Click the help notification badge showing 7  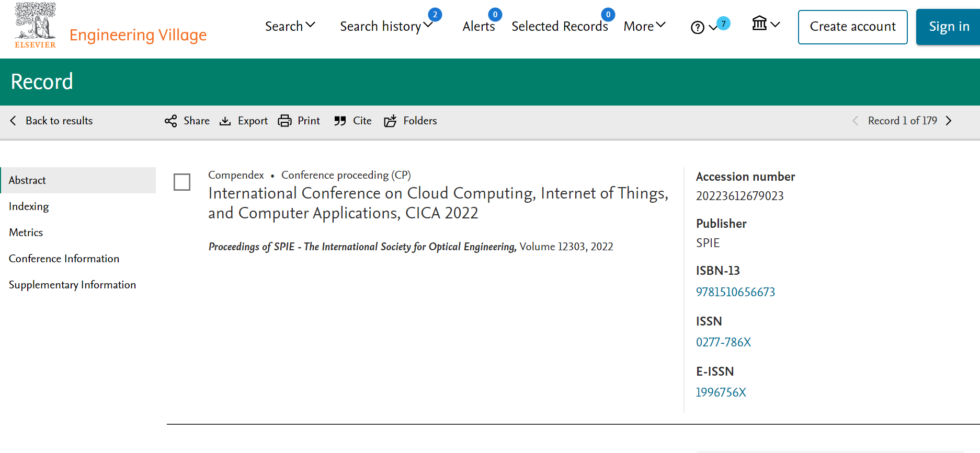pyautogui.click(x=723, y=24)
